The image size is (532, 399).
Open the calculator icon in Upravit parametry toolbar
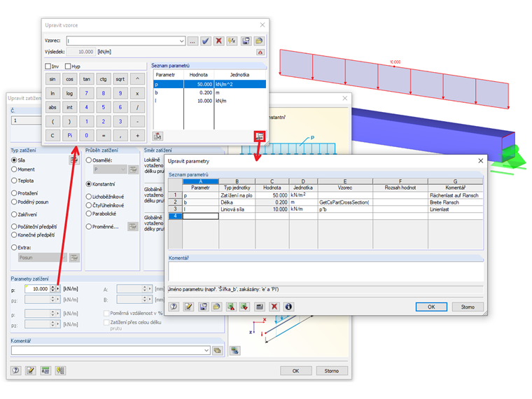click(260, 307)
